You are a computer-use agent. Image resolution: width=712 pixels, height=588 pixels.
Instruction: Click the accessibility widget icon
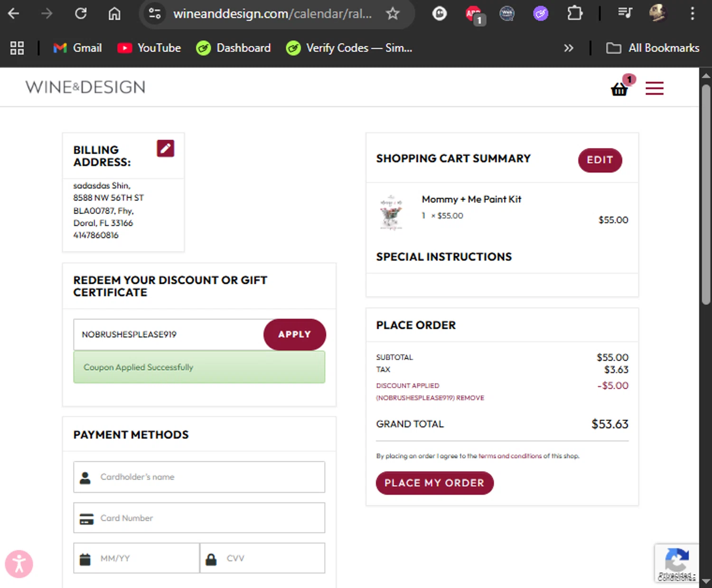pos(19,564)
